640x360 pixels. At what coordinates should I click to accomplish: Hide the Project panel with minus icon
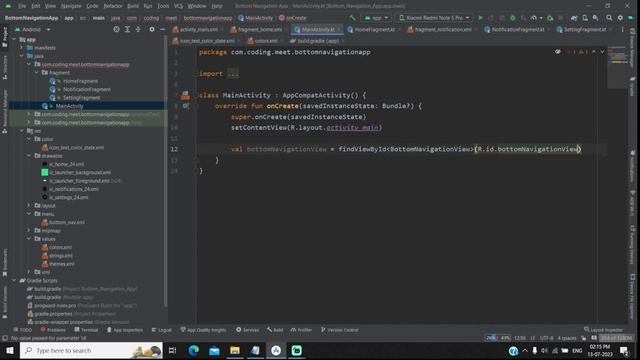click(162, 29)
